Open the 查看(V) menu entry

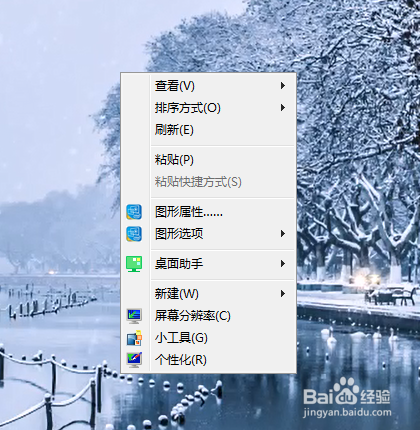(x=208, y=86)
